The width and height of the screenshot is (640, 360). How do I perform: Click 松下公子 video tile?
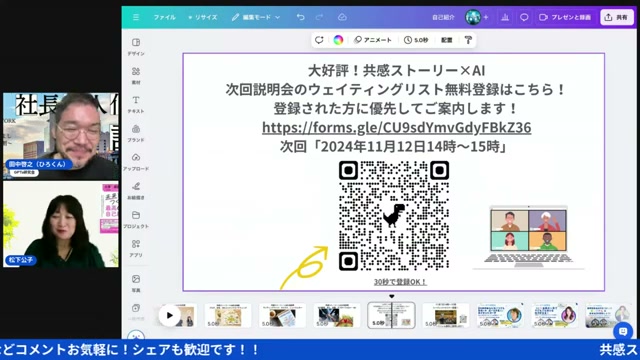(x=61, y=224)
